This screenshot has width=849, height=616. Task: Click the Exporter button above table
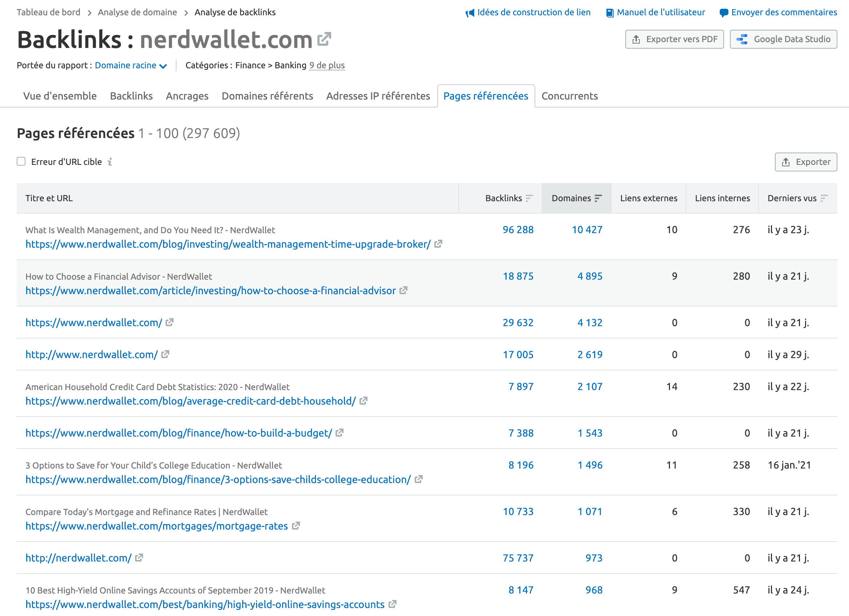pyautogui.click(x=806, y=162)
